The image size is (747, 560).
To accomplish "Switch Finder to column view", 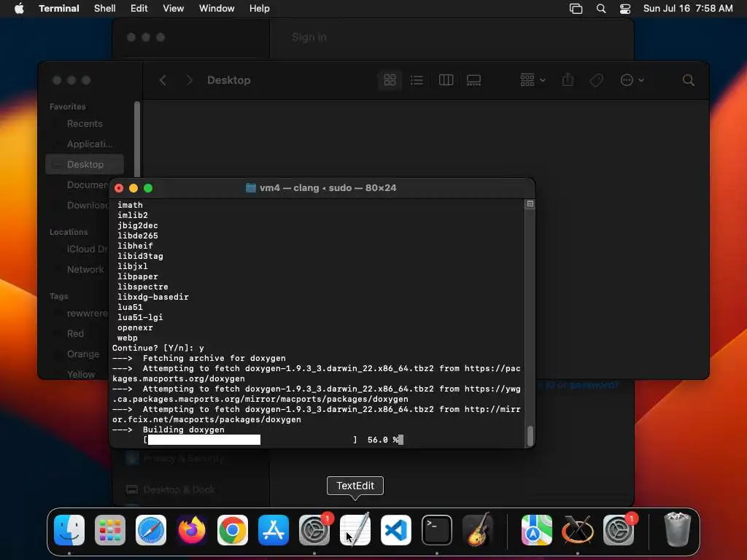I will [x=446, y=80].
